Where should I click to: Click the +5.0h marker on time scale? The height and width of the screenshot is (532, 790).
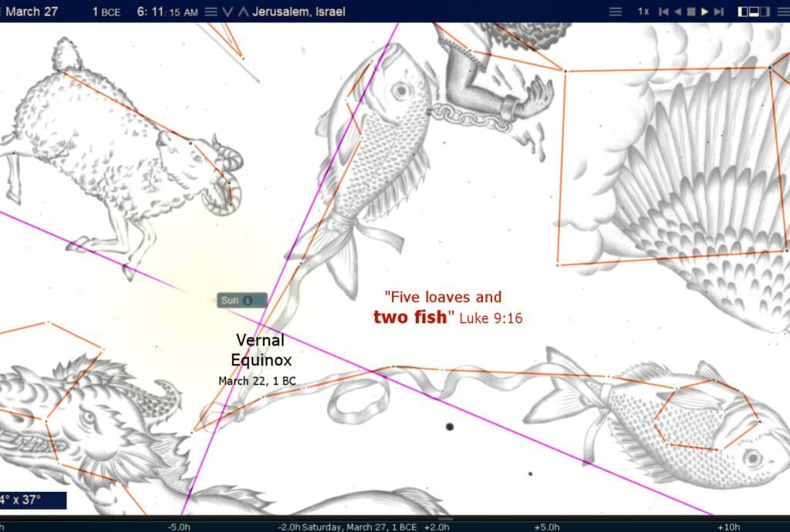click(546, 527)
